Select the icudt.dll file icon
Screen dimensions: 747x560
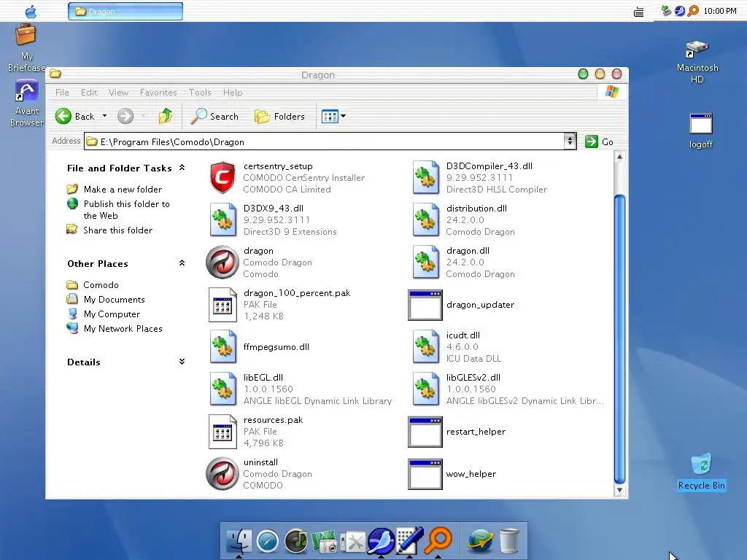[425, 347]
